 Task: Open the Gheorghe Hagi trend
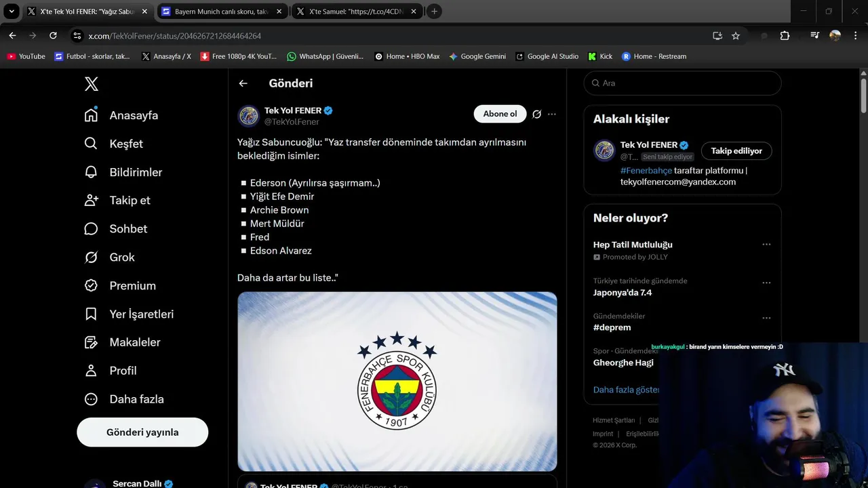click(623, 363)
